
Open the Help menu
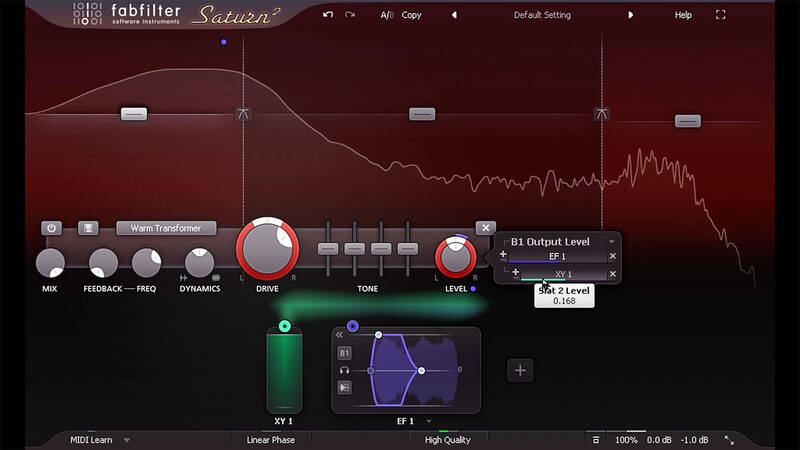(683, 15)
